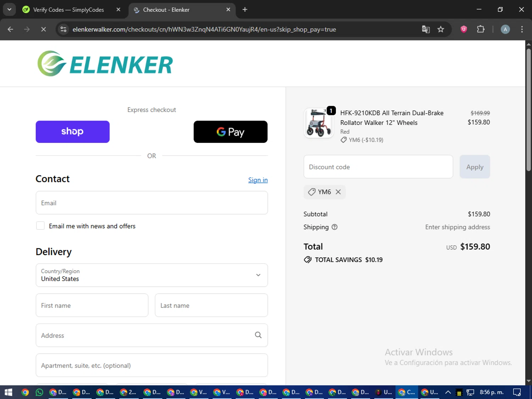The width and height of the screenshot is (532, 399).
Task: Pay with the Google Pay button
Action: click(x=231, y=132)
